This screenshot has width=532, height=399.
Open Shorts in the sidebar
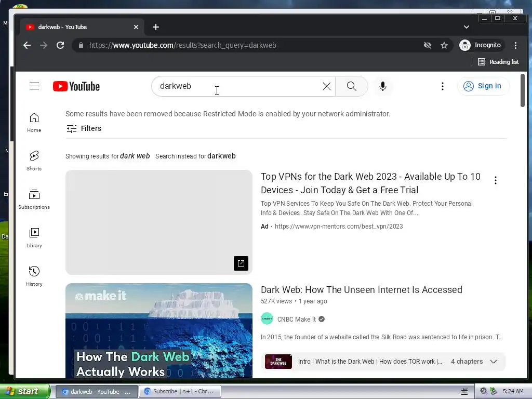[x=34, y=161]
